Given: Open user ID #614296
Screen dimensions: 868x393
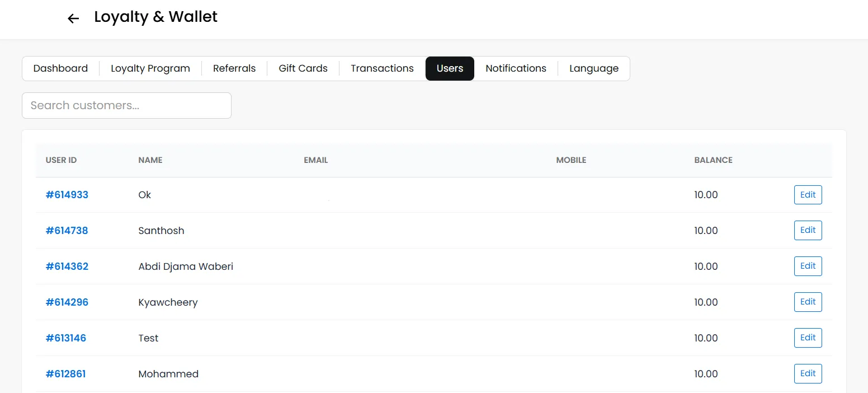Looking at the screenshot, I should pos(67,302).
